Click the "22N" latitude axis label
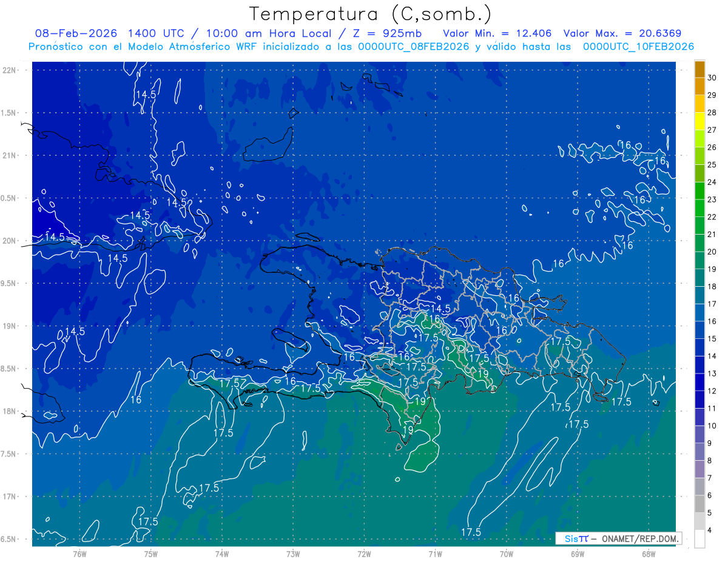Screen dimensions: 728x562 9,70
